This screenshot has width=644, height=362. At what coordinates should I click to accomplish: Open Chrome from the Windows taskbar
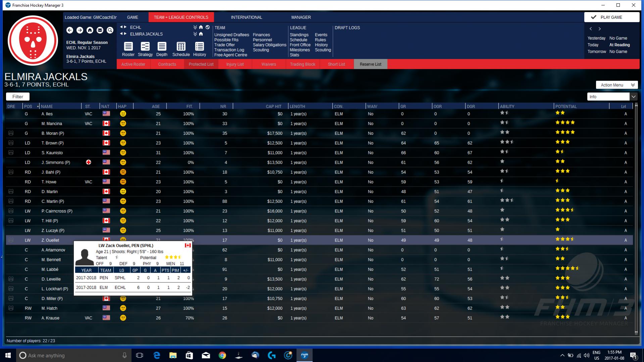point(222,355)
